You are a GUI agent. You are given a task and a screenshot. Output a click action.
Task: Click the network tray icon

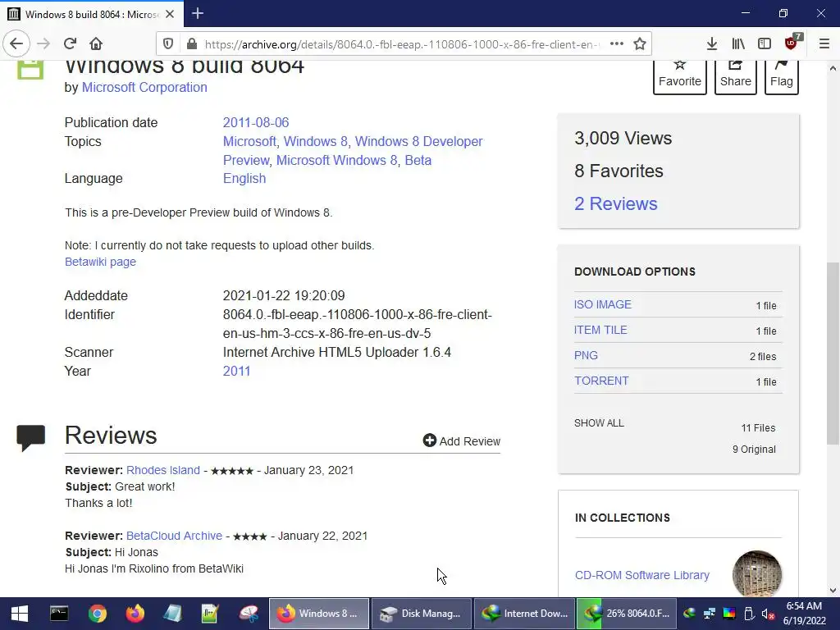coord(710,614)
